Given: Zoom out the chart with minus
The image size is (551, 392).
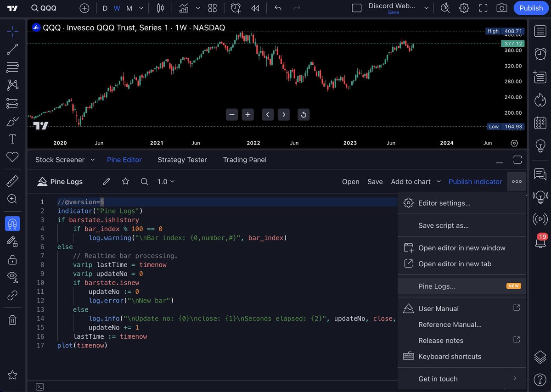Looking at the screenshot, I should (232, 115).
